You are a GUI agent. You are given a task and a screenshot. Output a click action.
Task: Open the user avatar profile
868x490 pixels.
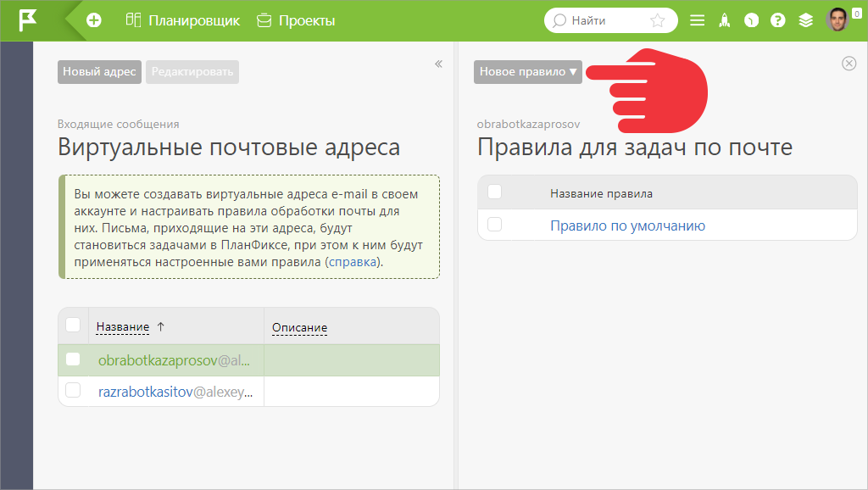coord(837,20)
